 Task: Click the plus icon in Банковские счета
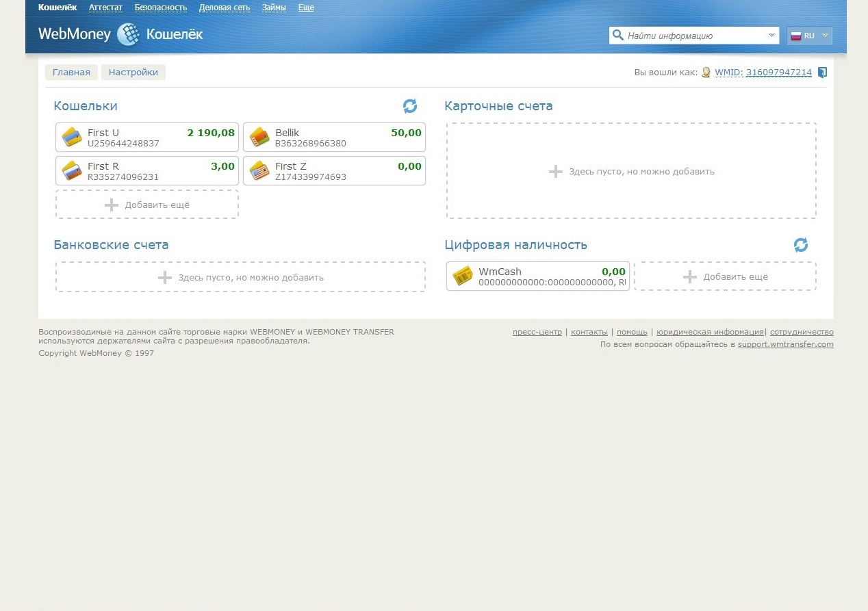click(164, 277)
